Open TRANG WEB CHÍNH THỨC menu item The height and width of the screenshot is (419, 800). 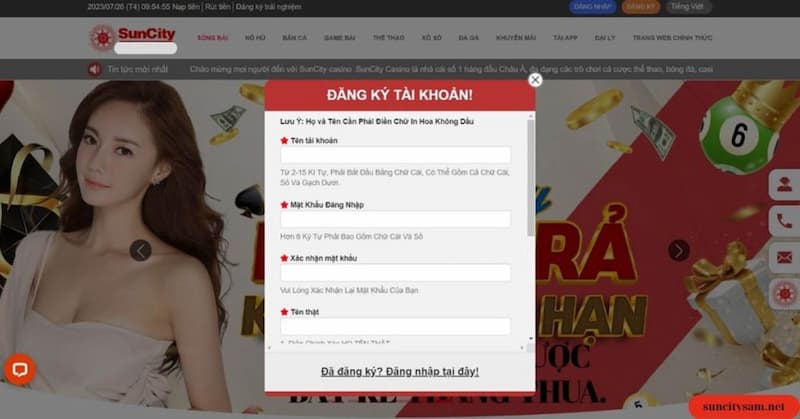tap(672, 38)
